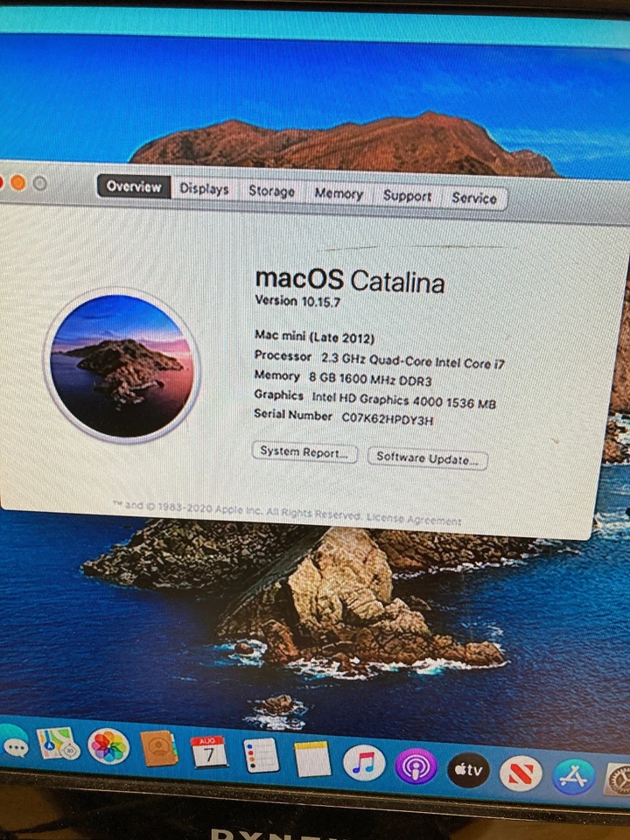Launch the Music app from the dock
This screenshot has height=840, width=630.
point(364,763)
